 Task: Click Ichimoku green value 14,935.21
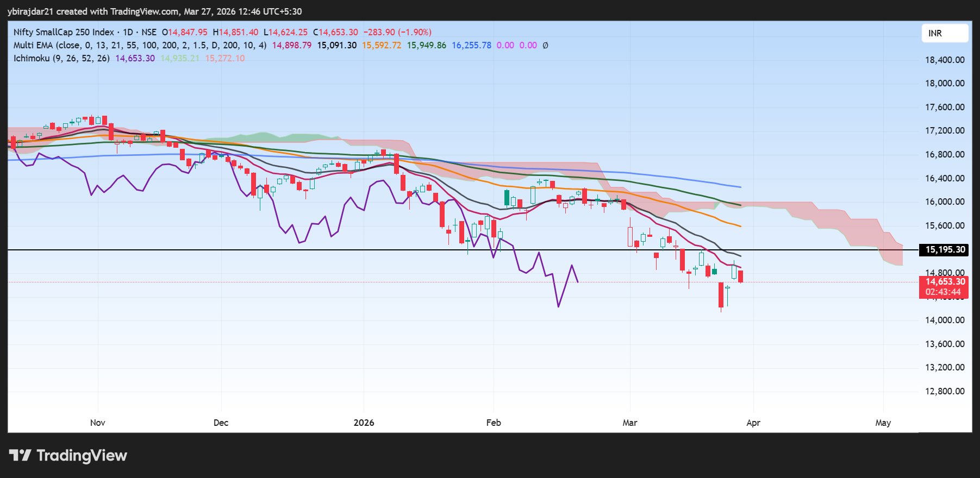click(x=180, y=58)
